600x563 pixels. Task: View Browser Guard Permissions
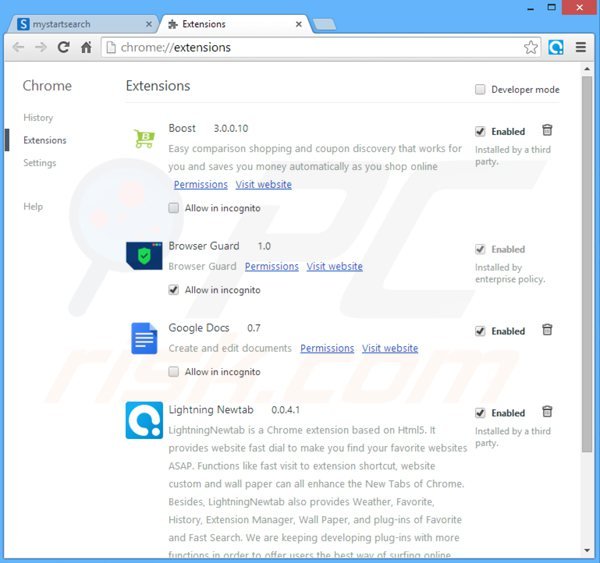tap(272, 266)
